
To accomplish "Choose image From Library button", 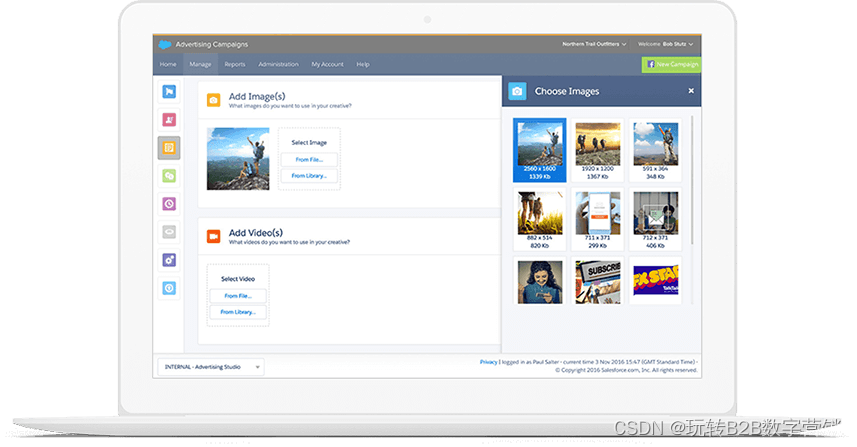I will [x=309, y=176].
